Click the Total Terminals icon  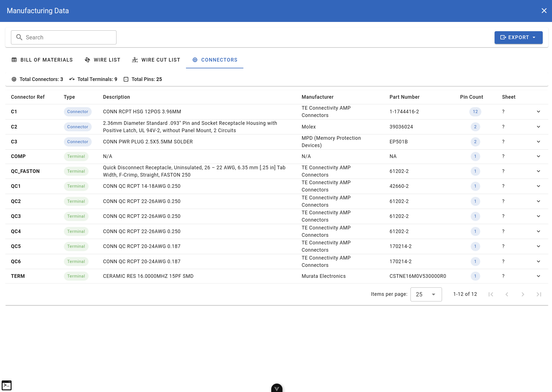(72, 79)
